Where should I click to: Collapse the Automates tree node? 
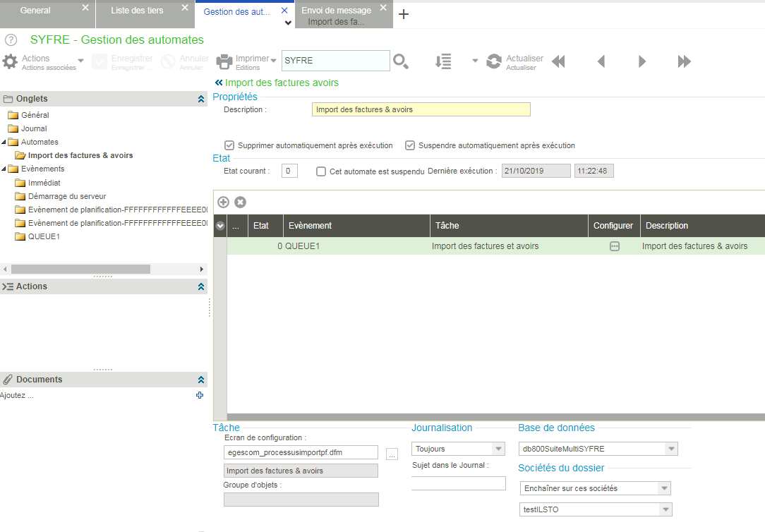pyautogui.click(x=4, y=143)
